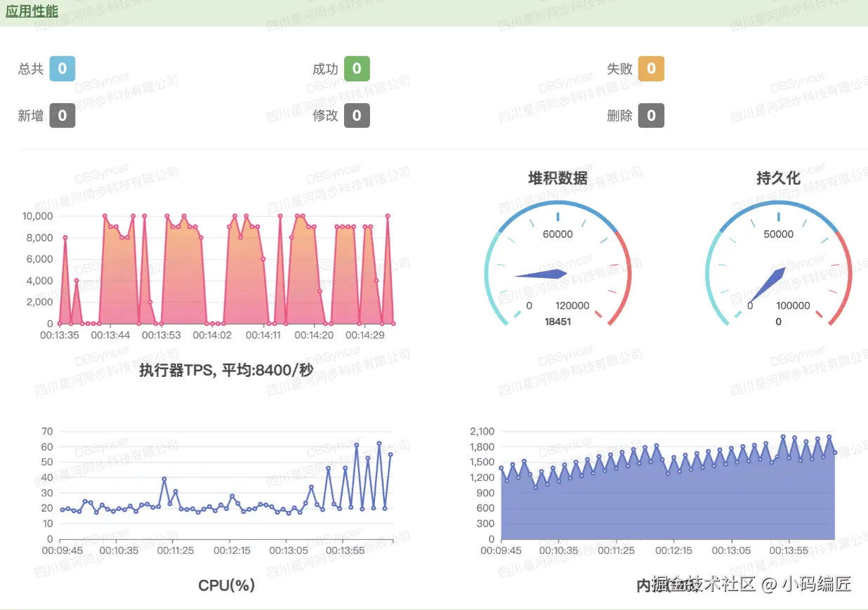The width and height of the screenshot is (868, 610).
Task: Click the 成功 label
Action: pyautogui.click(x=325, y=69)
